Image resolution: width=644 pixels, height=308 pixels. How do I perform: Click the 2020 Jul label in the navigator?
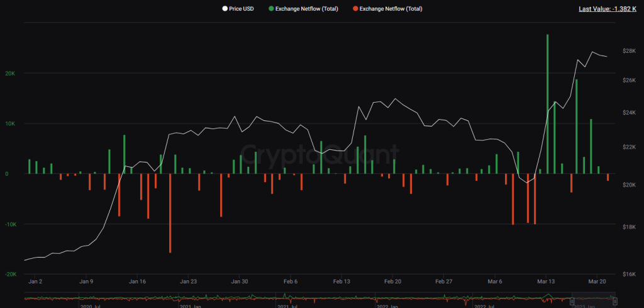(x=89, y=306)
